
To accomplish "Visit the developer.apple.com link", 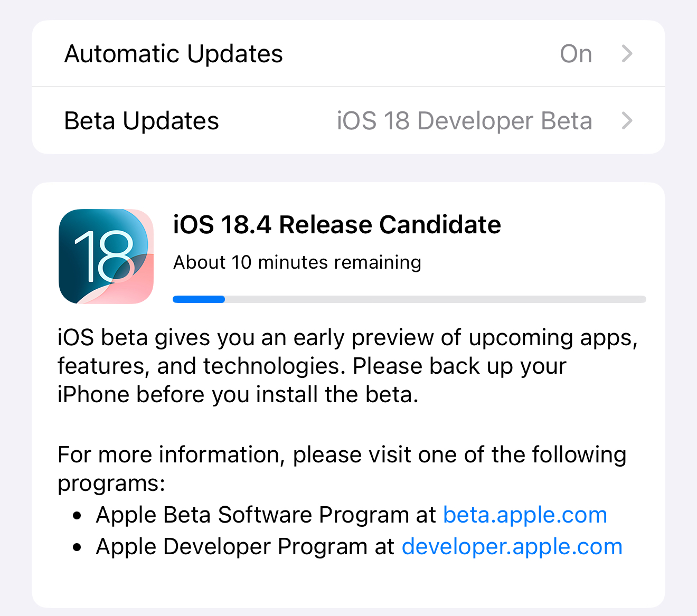I will point(512,546).
